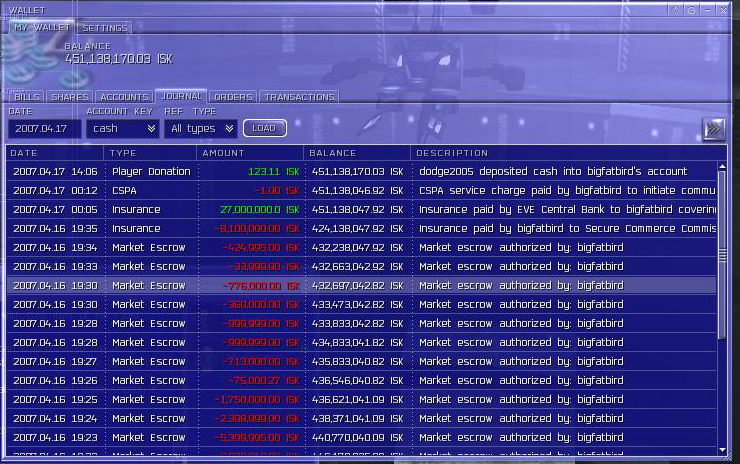Click the balance cell 438,371,041.09 ISK
This screenshot has width=740, height=464.
click(x=358, y=418)
